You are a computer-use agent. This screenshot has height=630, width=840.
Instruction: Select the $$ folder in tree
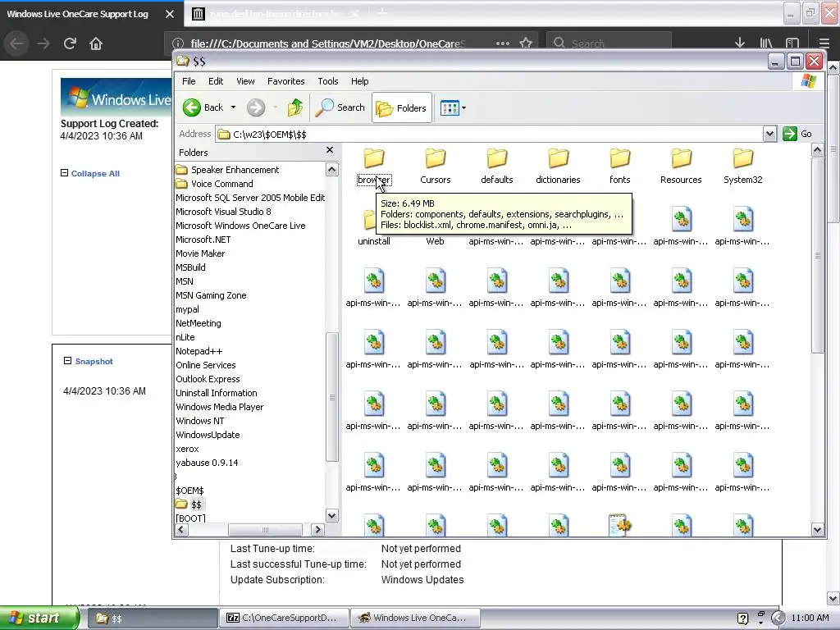196,504
